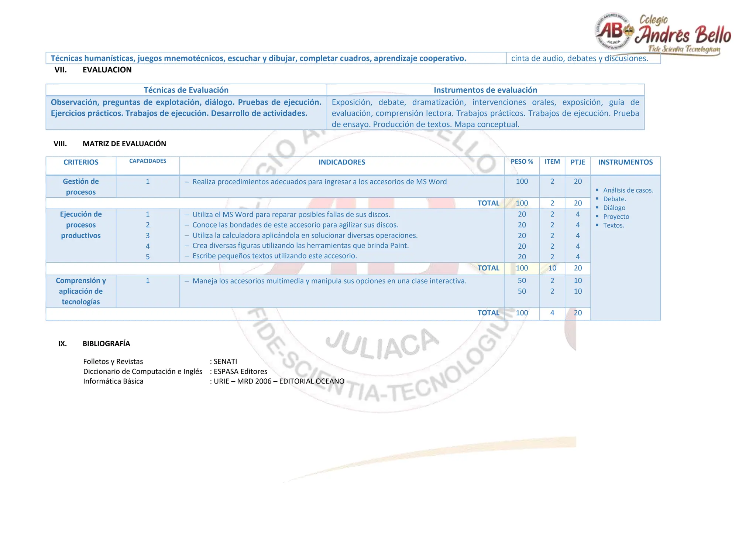The height and width of the screenshot is (535, 756).
Task: Click the Instrumentos de evaluación column header
Action: [485, 90]
